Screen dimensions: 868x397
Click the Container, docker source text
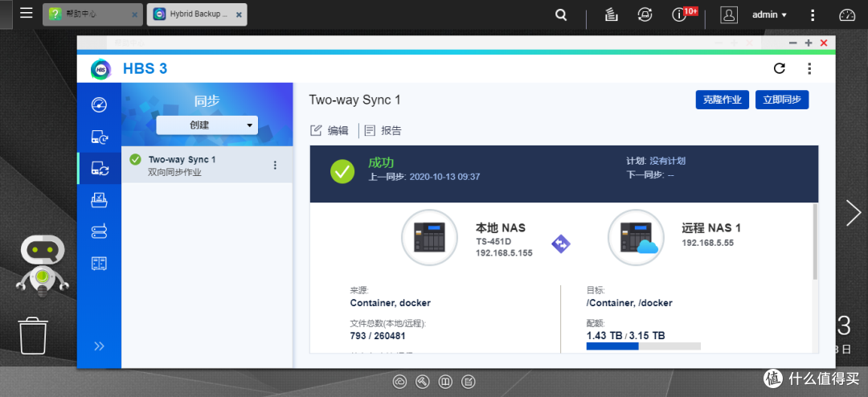[x=391, y=303]
